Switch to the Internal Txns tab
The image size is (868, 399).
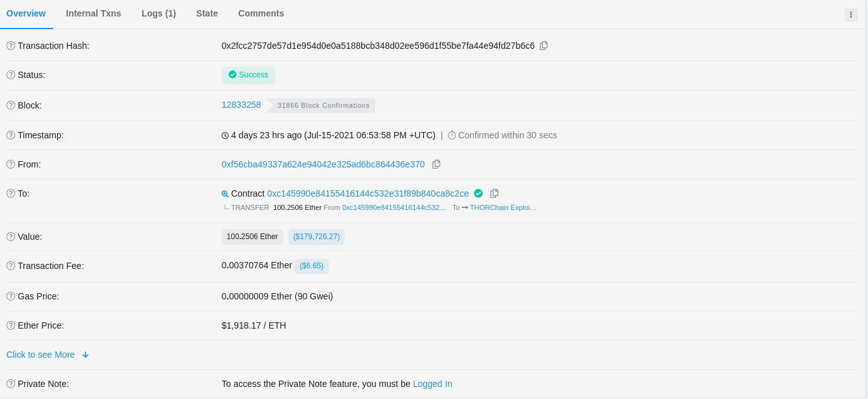(x=93, y=13)
